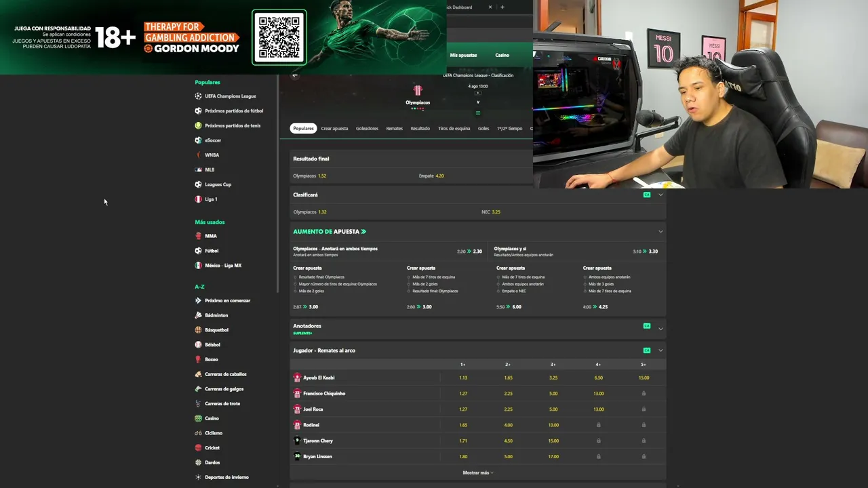The image size is (868, 488).
Task: Click the tennis ball icon for Próximos partidos de tenis
Action: [198, 125]
